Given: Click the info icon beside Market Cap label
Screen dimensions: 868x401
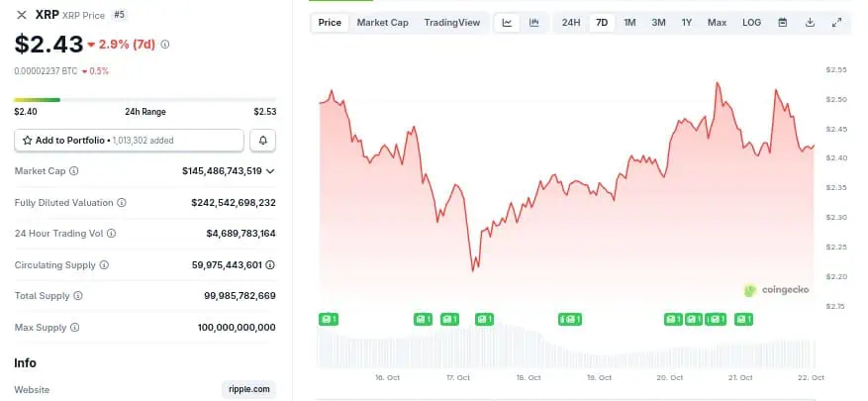Looking at the screenshot, I should coord(74,171).
